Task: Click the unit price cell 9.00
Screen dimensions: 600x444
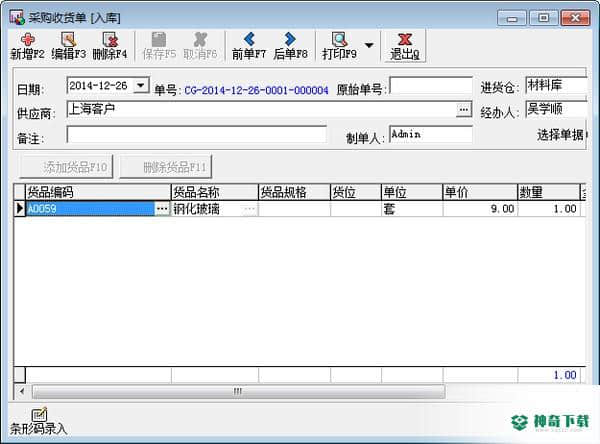Action: pyautogui.click(x=480, y=209)
